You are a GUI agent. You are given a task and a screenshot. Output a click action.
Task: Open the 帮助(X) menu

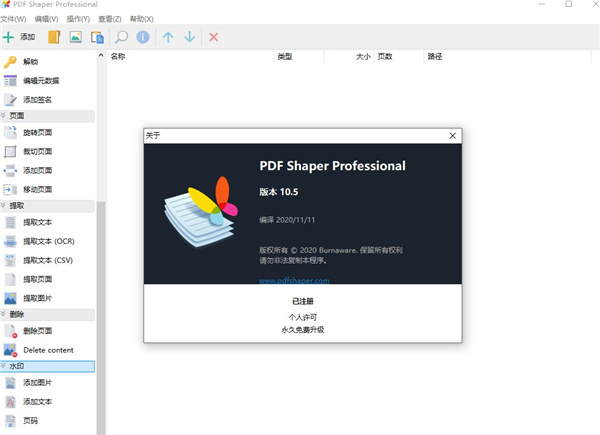(142, 19)
